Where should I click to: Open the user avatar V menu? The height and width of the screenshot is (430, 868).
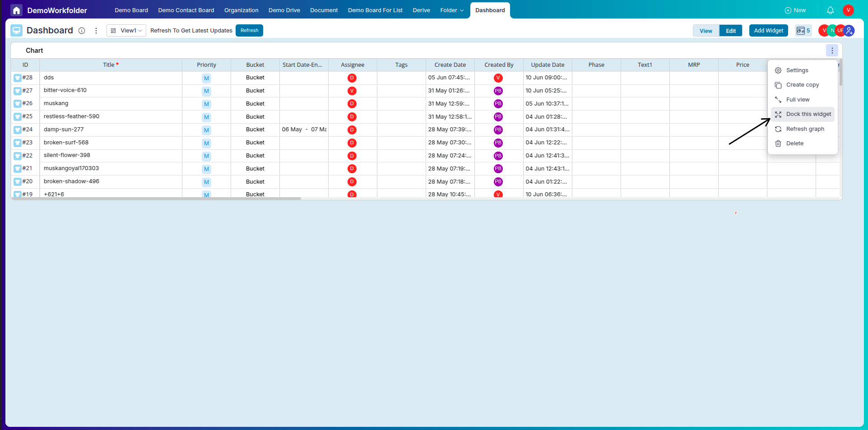tap(848, 10)
